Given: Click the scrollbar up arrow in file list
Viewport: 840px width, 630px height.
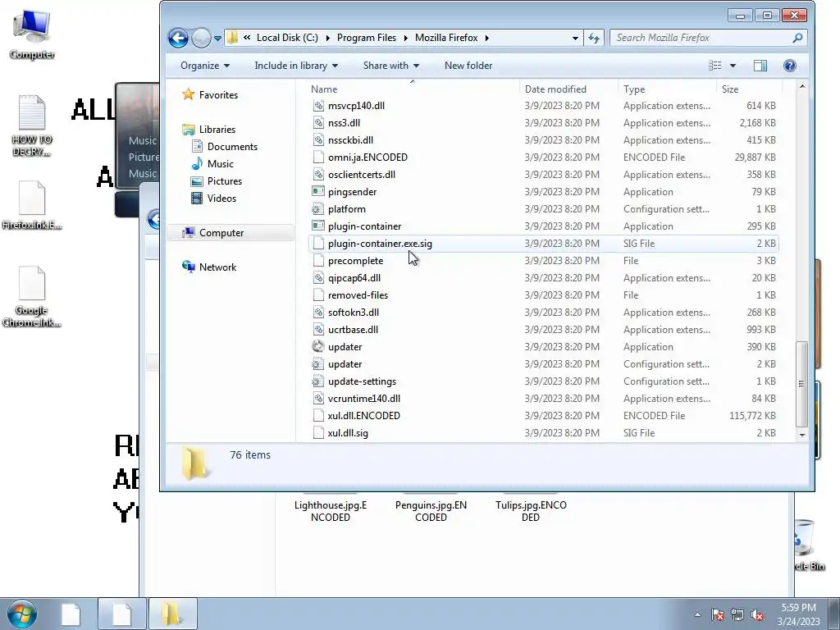Looking at the screenshot, I should point(802,86).
